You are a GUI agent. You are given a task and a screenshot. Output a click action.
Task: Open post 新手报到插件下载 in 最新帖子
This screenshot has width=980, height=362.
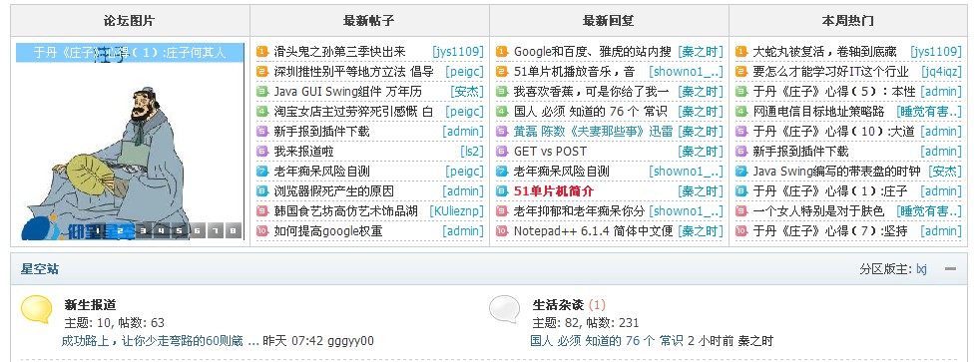[x=321, y=132]
